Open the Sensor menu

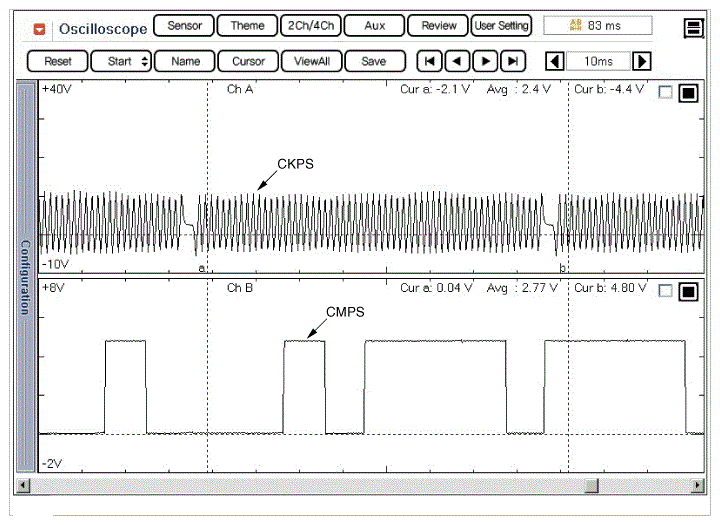[184, 26]
